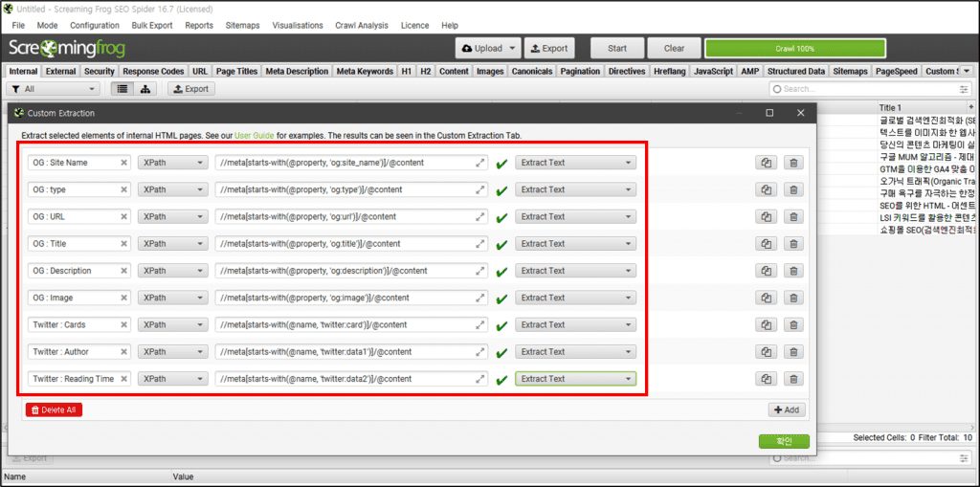980x487 pixels.
Task: Expand the og:site_name XPath expression editor
Action: (x=480, y=163)
